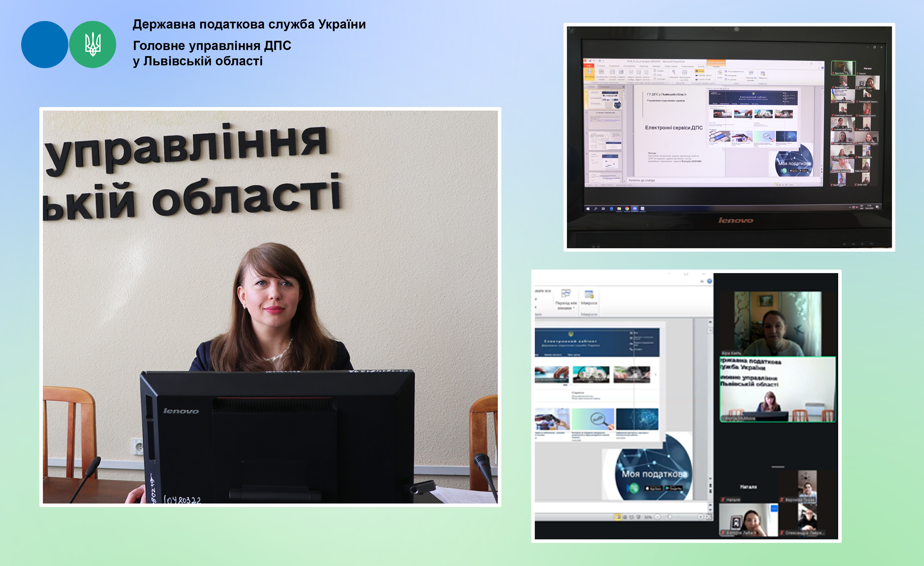Screen dimensions: 924x566
Task: Enable the Сітка checkbox
Action: click(655, 75)
